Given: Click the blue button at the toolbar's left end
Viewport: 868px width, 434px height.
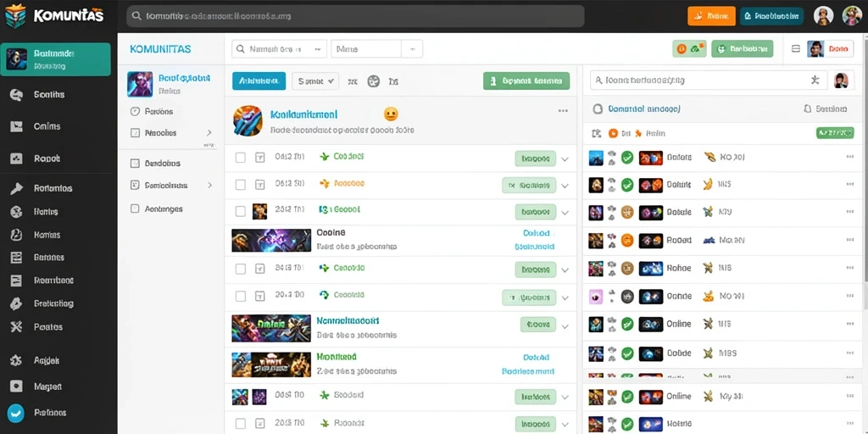Looking at the screenshot, I should coord(259,81).
